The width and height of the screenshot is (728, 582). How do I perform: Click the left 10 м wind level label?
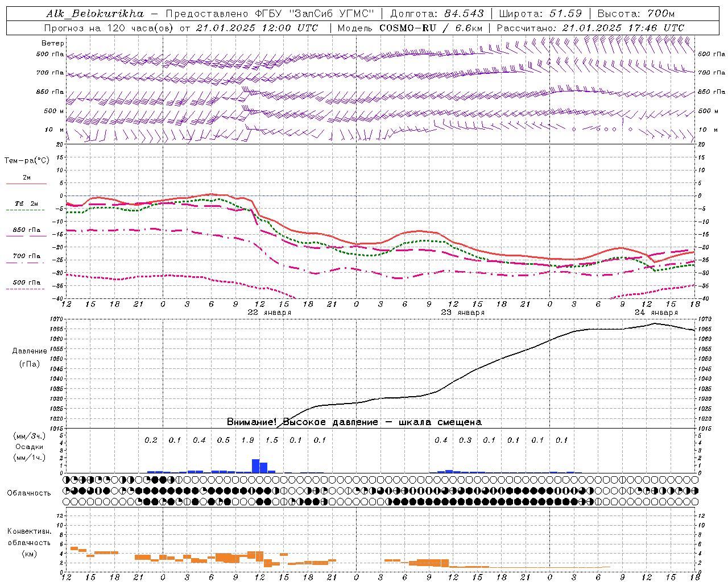click(55, 130)
